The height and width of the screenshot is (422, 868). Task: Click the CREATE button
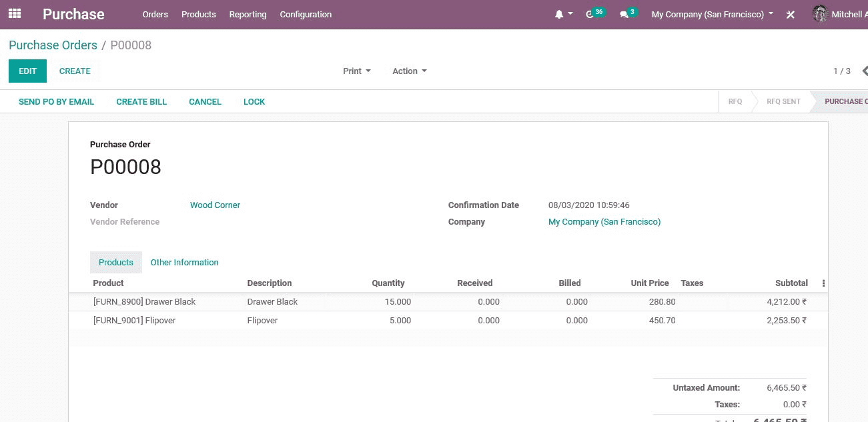coord(75,71)
